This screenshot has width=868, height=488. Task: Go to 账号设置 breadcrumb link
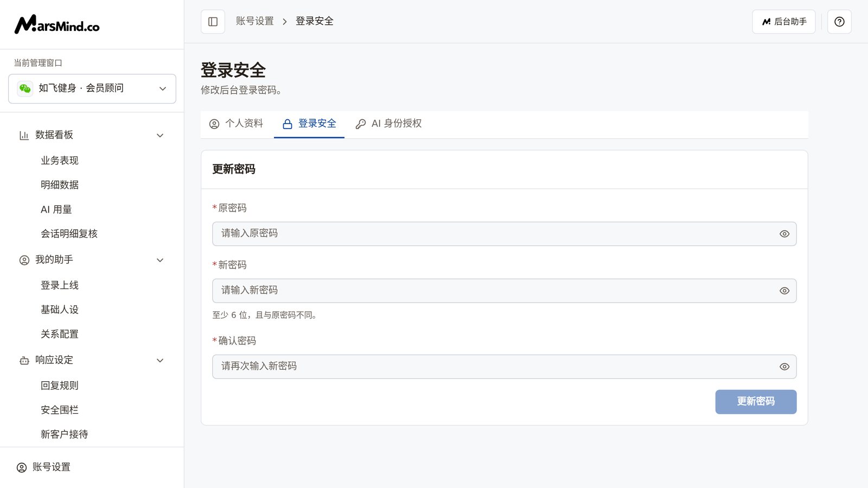click(255, 21)
